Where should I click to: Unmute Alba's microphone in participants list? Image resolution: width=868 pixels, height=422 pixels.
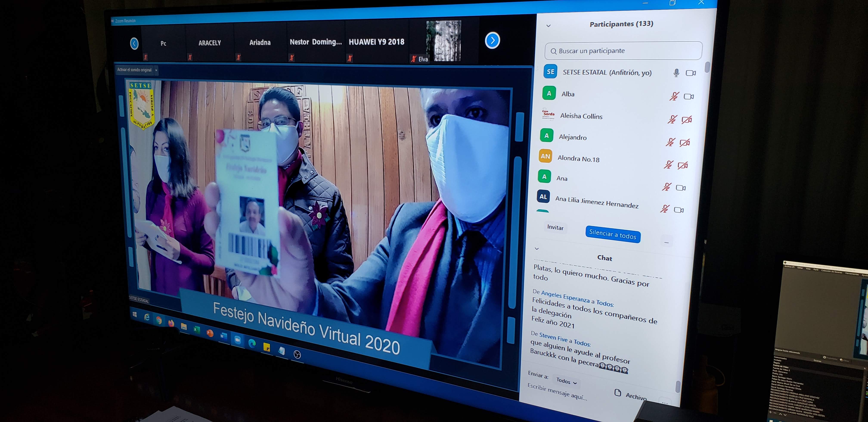pyautogui.click(x=674, y=96)
